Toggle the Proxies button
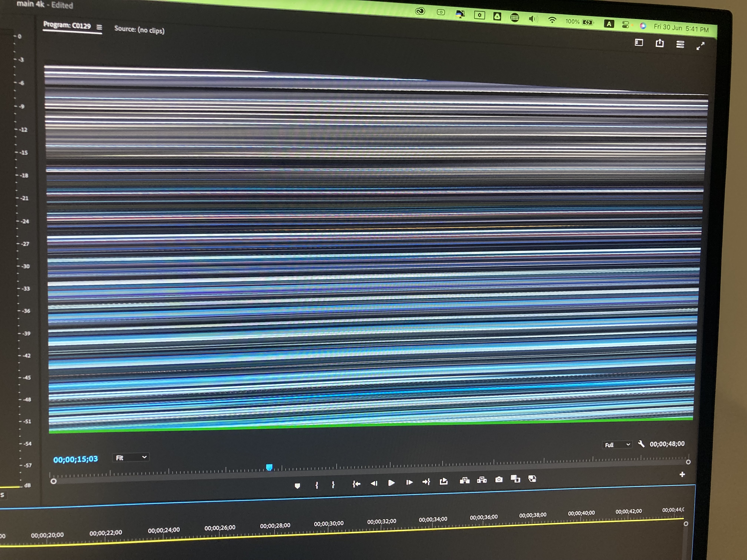This screenshot has width=747, height=560. pyautogui.click(x=532, y=478)
